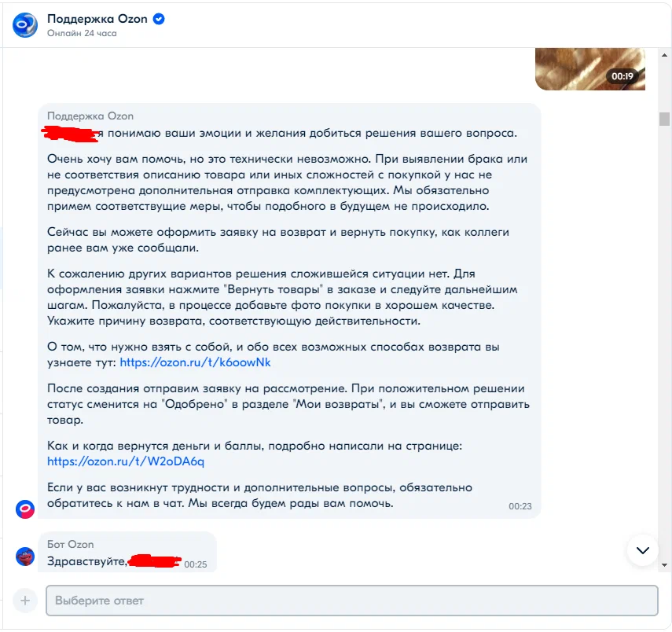Play the video thumbnail marked 00:19
Image resolution: width=672 pixels, height=632 pixels.
(x=589, y=69)
